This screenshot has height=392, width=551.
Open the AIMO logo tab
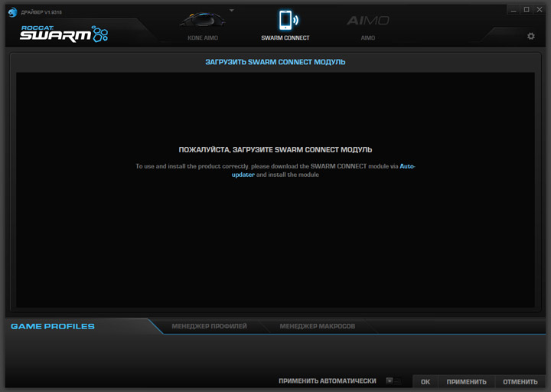(367, 21)
